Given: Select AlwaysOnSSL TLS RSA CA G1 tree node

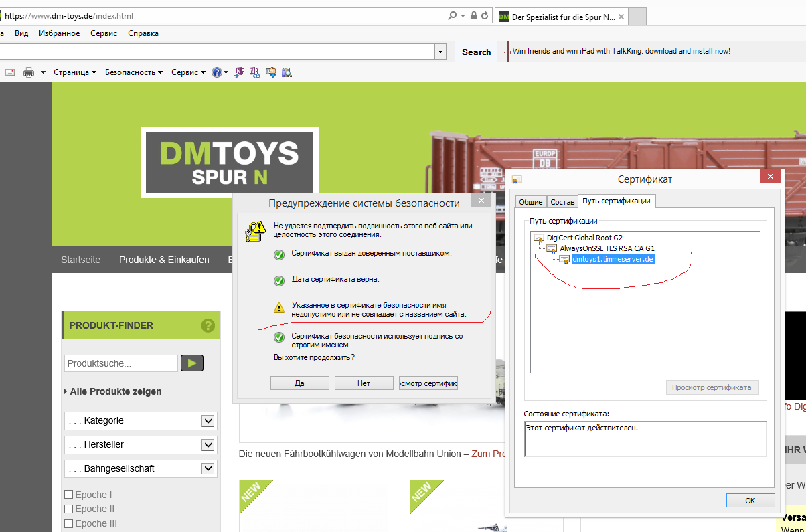Looking at the screenshot, I should 607,248.
